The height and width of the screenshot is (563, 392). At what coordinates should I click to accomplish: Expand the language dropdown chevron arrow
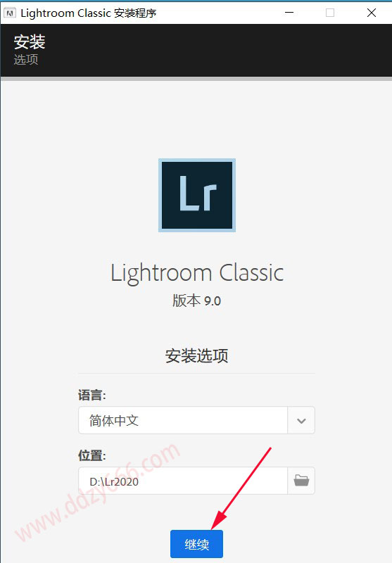(x=301, y=420)
